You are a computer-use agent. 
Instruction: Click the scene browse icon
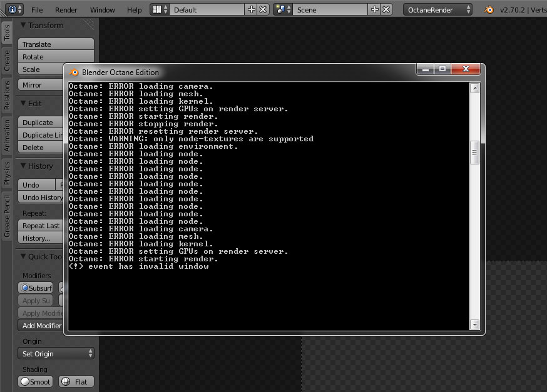pyautogui.click(x=283, y=9)
